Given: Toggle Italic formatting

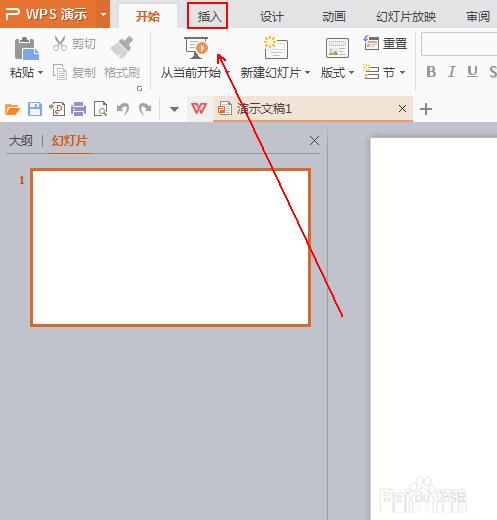Looking at the screenshot, I should pos(452,72).
